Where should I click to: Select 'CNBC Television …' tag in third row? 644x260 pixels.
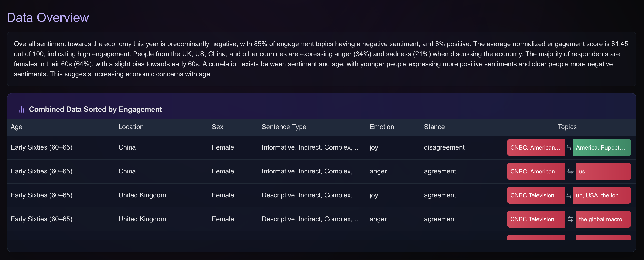(536, 195)
